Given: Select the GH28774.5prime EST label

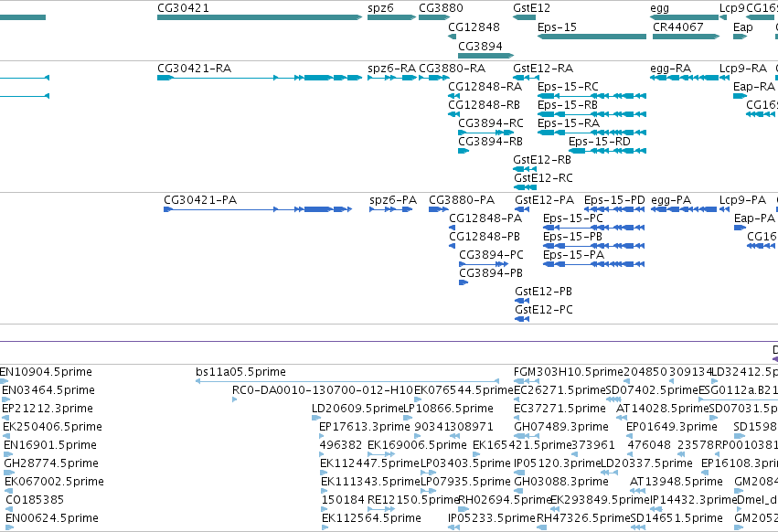Looking at the screenshot, I should click(51, 463).
